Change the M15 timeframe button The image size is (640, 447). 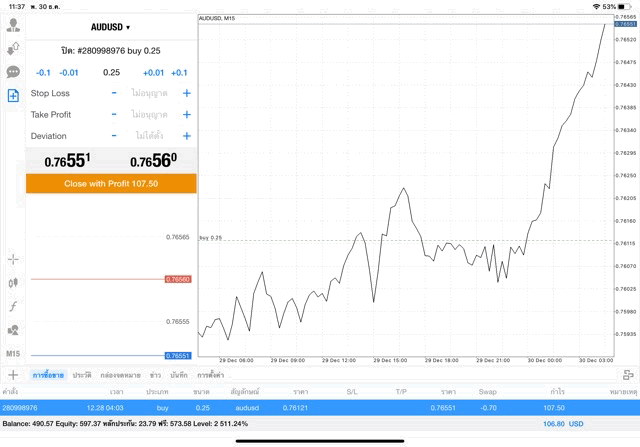[13, 354]
